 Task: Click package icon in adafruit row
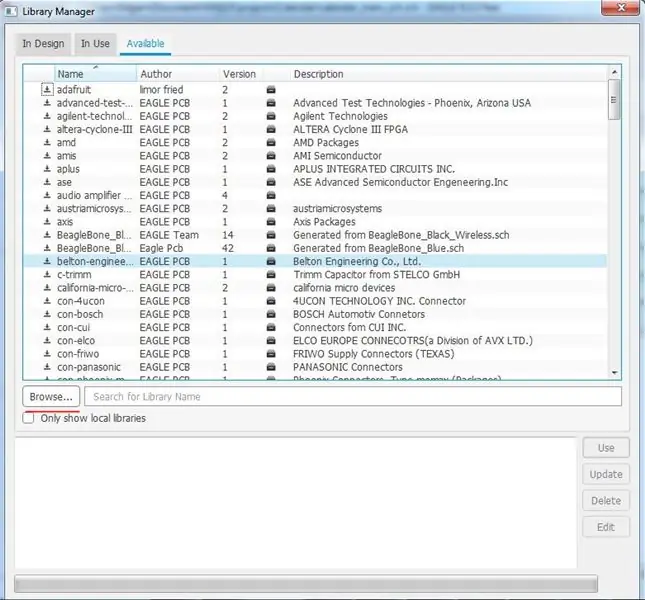[x=271, y=90]
